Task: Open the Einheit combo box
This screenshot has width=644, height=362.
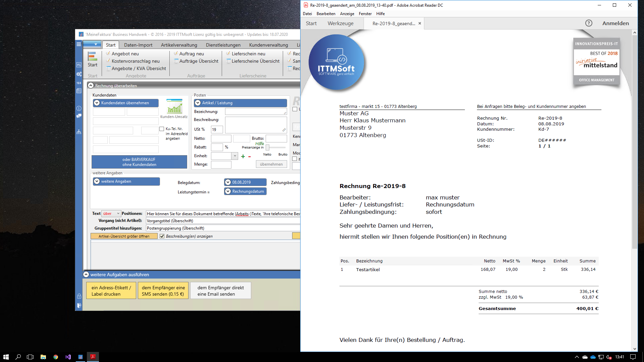Action: point(224,156)
